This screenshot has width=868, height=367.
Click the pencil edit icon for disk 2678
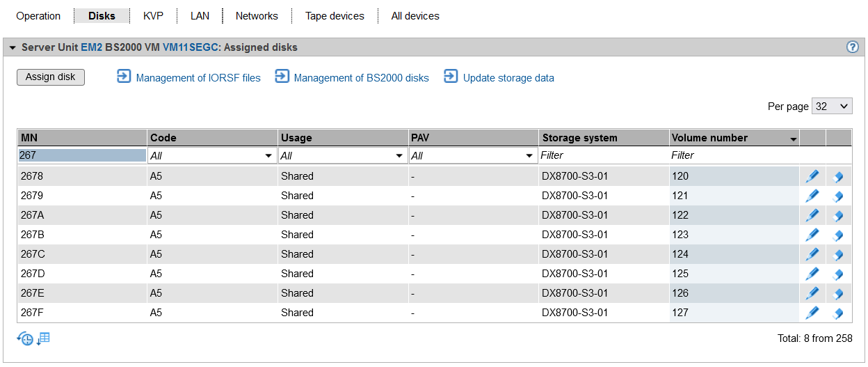point(812,176)
